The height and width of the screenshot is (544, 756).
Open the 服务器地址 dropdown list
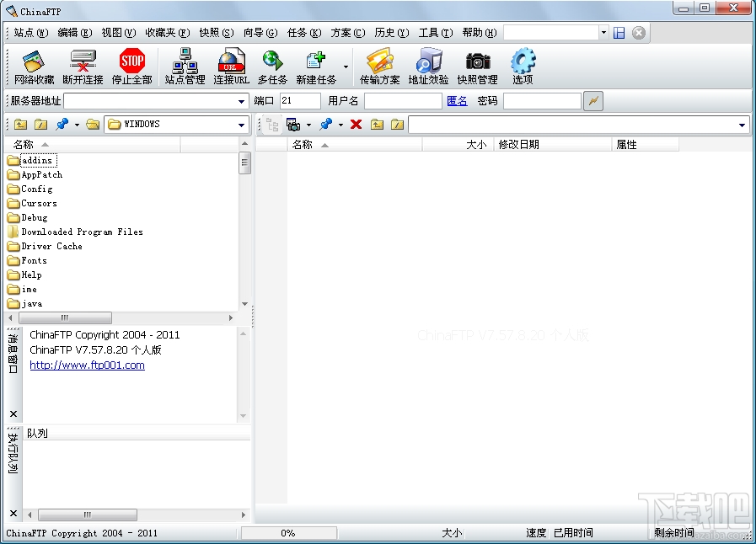(241, 101)
